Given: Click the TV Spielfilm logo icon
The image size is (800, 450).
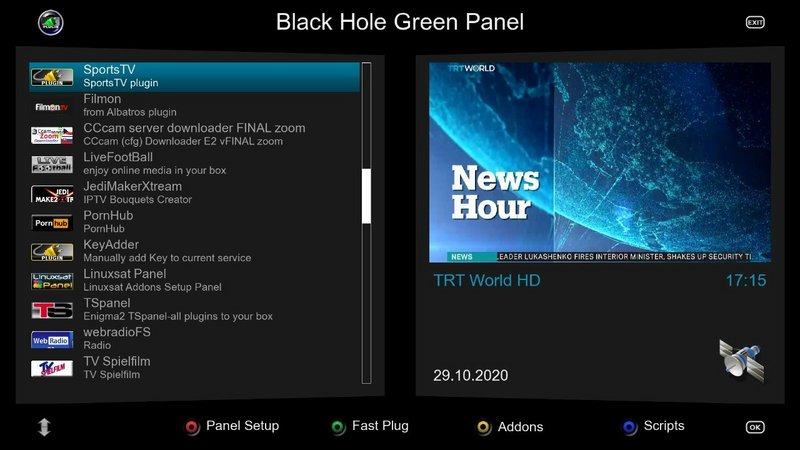Looking at the screenshot, I should (52, 368).
